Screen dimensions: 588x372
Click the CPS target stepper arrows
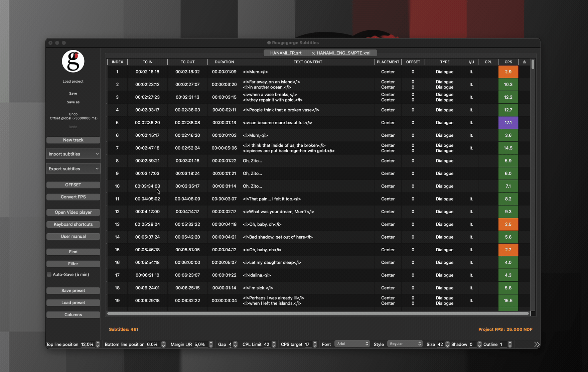coord(315,344)
